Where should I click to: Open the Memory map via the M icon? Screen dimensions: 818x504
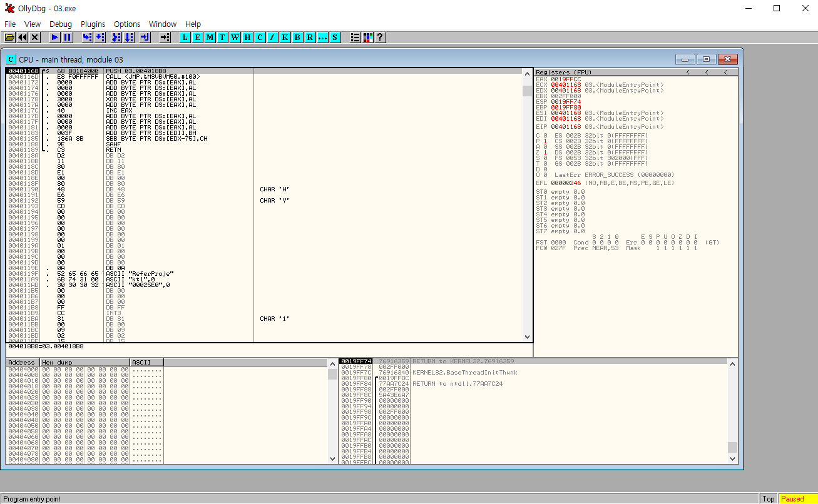click(x=210, y=38)
